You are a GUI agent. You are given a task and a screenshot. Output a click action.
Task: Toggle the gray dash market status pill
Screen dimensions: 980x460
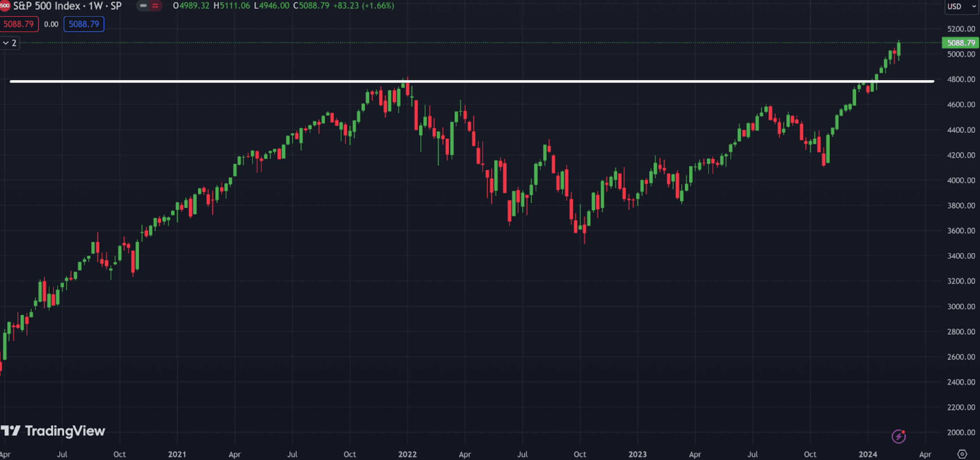(143, 6)
